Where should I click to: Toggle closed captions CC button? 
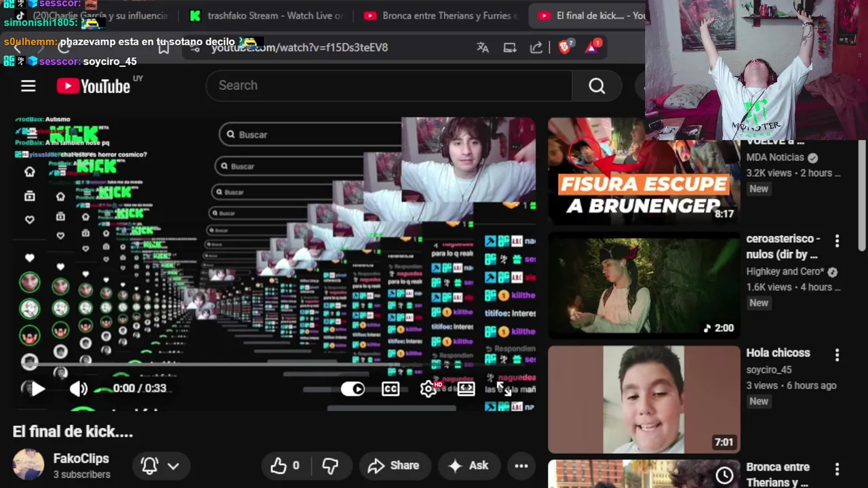pos(391,388)
